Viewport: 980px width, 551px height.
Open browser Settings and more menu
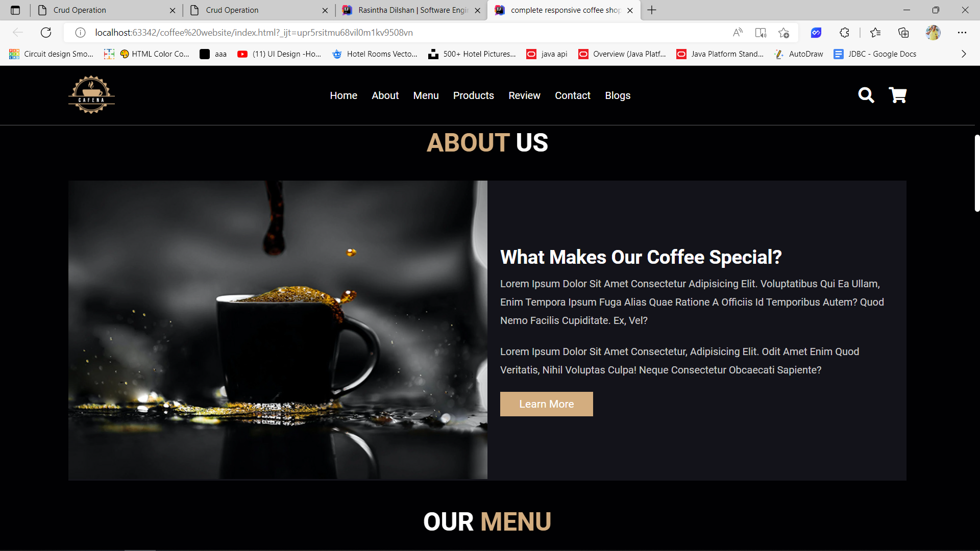(x=962, y=33)
